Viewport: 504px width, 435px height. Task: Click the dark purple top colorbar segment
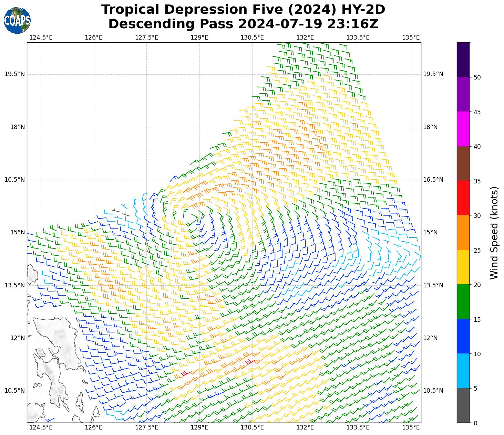(463, 60)
